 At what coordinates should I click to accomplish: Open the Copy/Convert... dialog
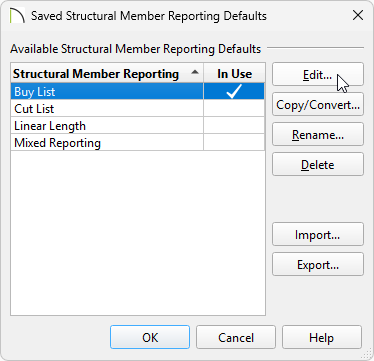point(318,104)
